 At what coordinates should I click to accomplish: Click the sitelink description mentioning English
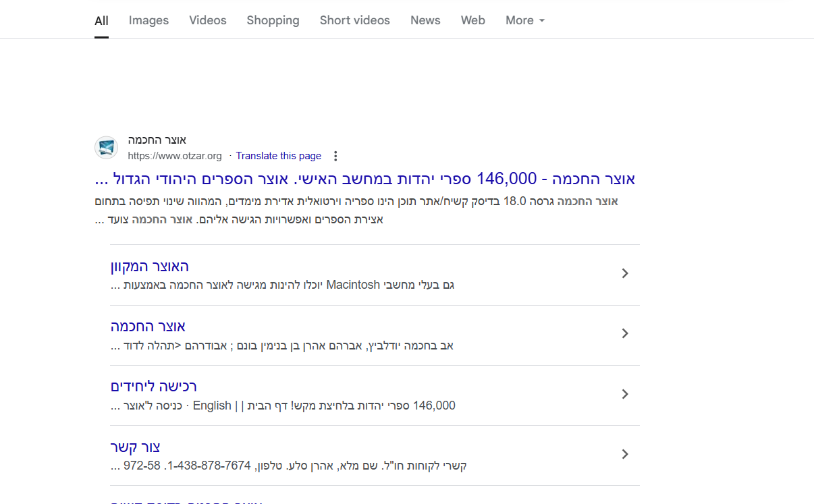(283, 406)
